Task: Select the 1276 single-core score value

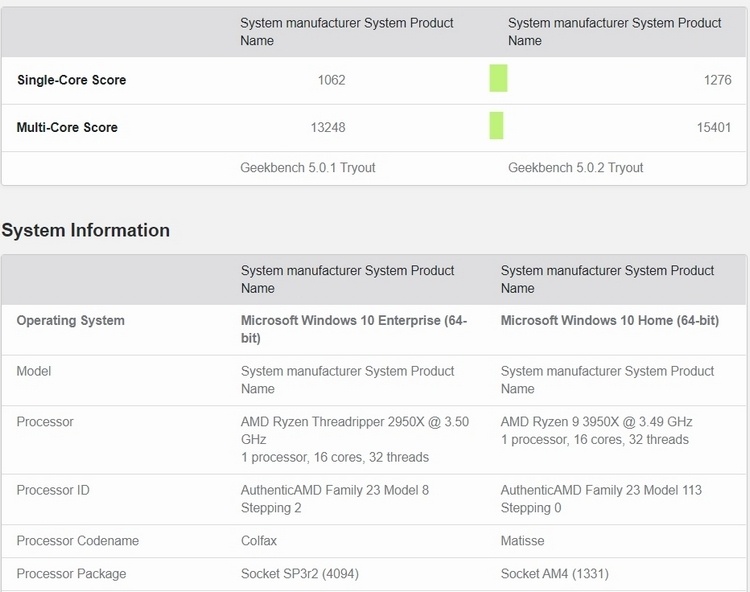Action: pos(717,80)
